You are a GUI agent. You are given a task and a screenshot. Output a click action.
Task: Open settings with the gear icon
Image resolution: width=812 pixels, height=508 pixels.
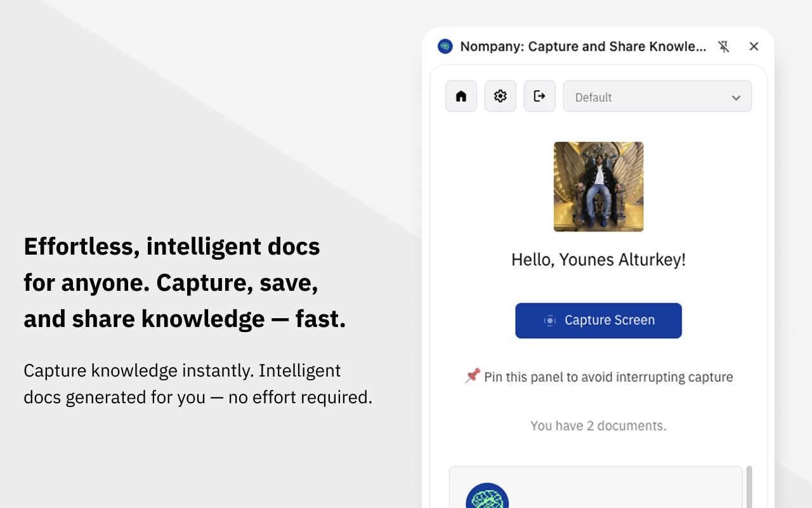coord(501,97)
